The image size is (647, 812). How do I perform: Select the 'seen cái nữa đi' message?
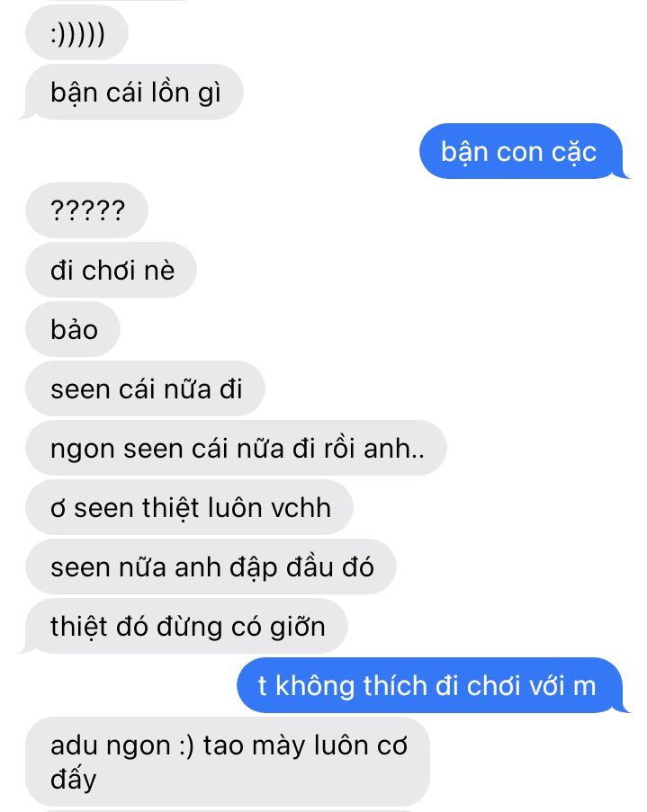click(145, 388)
